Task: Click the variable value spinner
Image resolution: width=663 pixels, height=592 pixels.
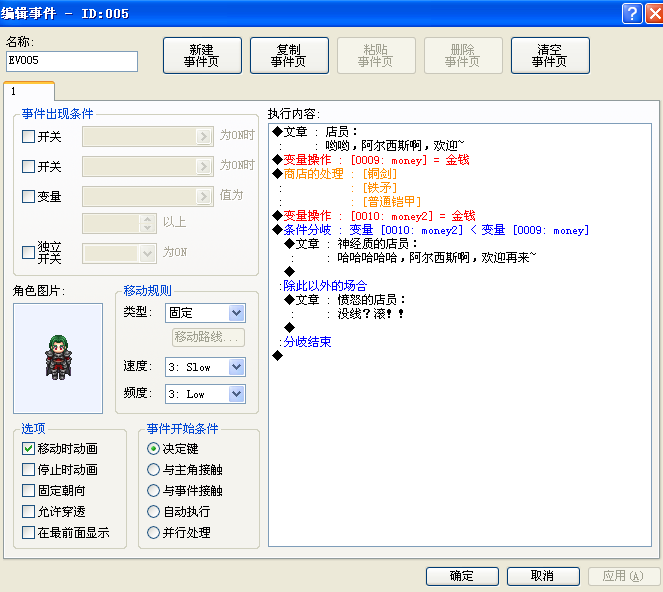Action: [147, 223]
